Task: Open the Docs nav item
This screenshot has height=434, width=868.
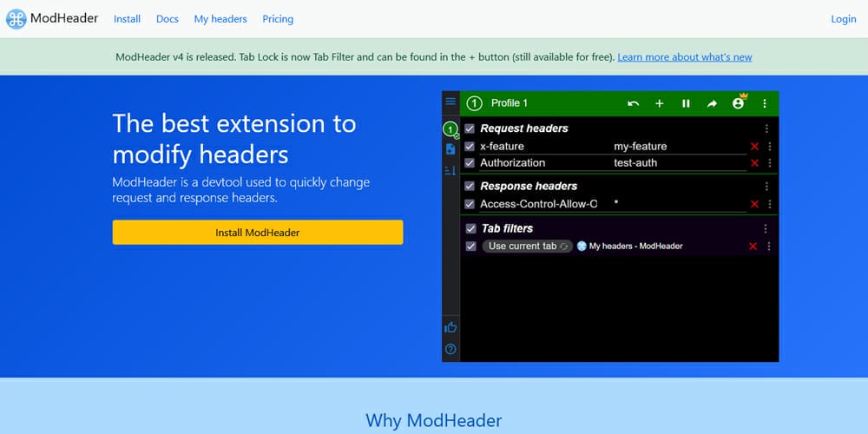Action: tap(168, 19)
